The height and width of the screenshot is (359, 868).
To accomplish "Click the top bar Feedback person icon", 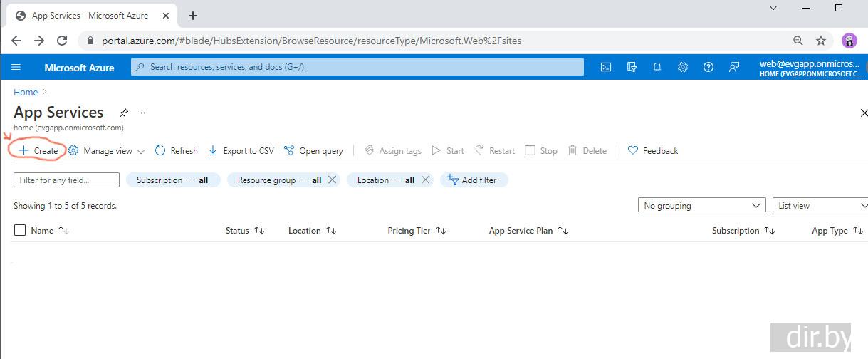I will [734, 67].
